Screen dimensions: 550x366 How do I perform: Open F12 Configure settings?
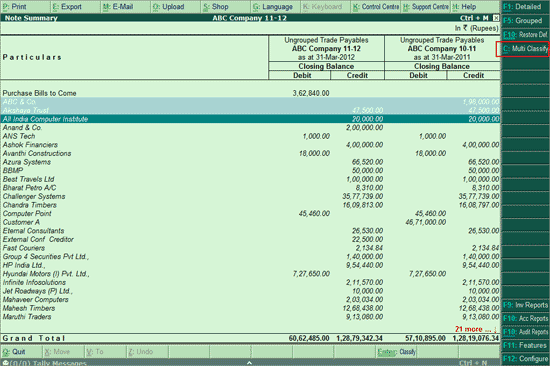coord(525,359)
